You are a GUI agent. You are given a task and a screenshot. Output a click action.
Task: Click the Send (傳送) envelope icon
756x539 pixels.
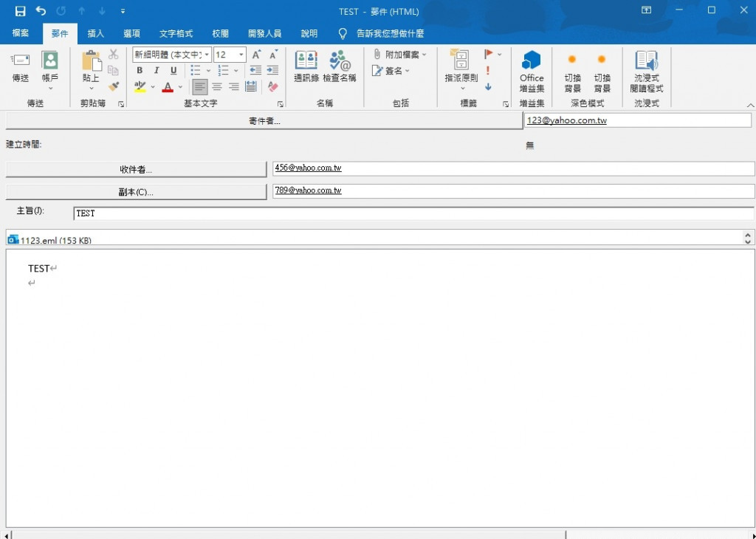pos(20,61)
